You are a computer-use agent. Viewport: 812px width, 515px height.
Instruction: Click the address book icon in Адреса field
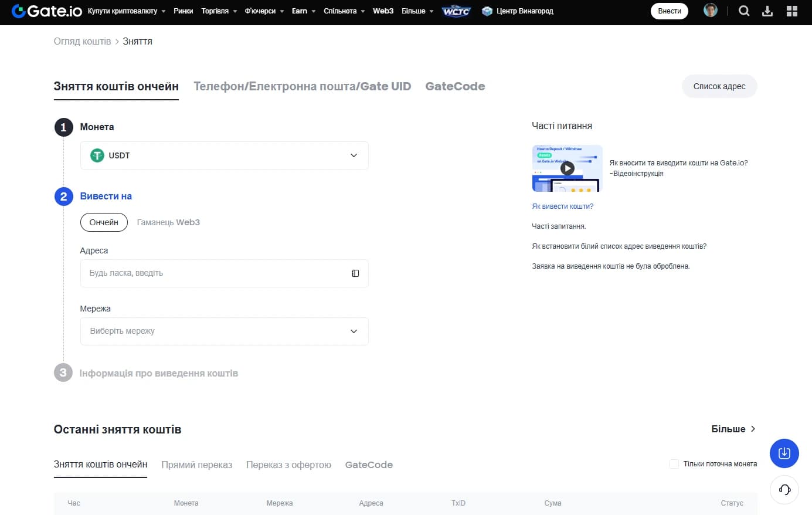[x=355, y=273]
